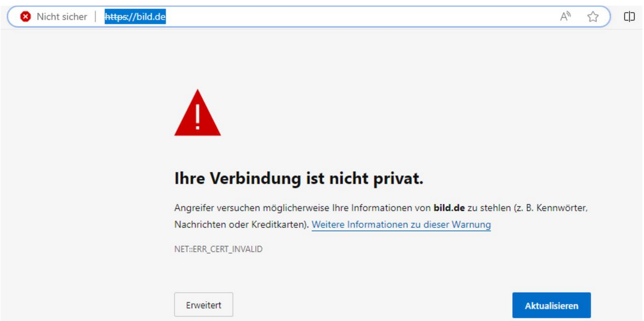Click the red X security warning icon
644x321 pixels.
click(x=25, y=17)
